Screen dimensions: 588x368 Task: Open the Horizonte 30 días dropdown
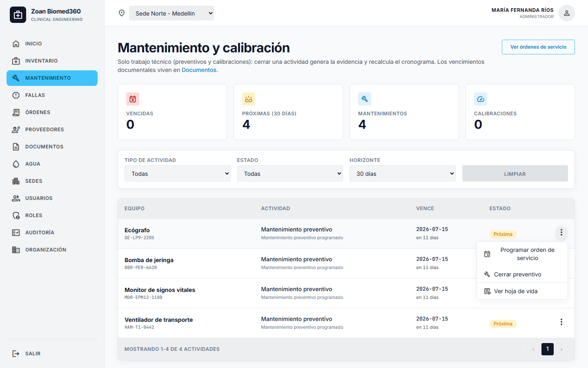tap(403, 173)
